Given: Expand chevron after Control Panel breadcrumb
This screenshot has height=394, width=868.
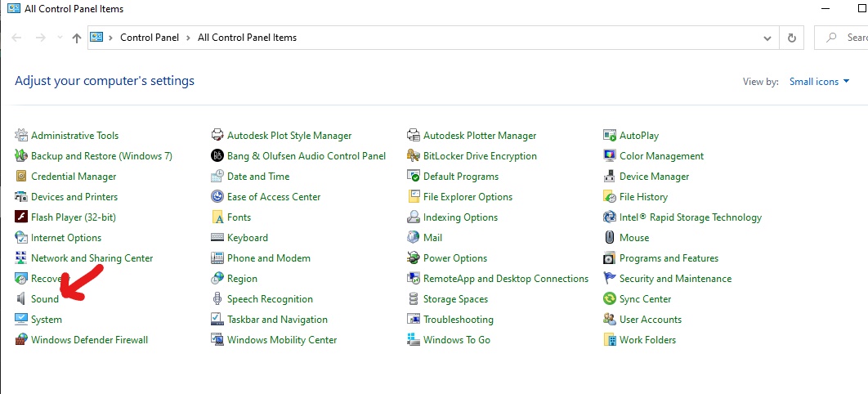Looking at the screenshot, I should [188, 38].
